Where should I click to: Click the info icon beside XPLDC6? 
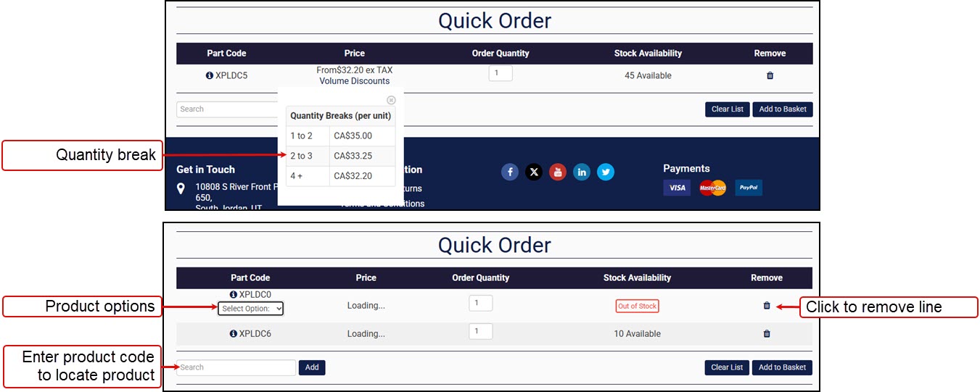(234, 334)
